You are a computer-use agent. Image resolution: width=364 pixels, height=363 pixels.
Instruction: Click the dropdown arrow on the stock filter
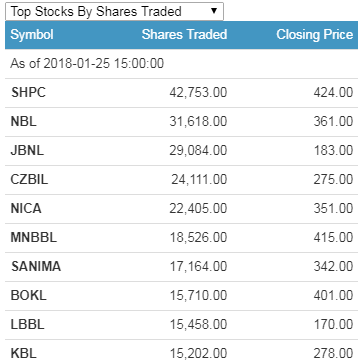point(214,11)
